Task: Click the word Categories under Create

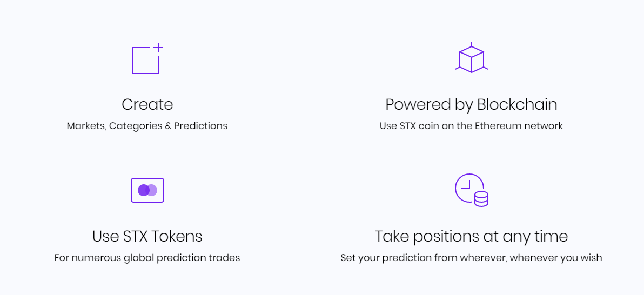Action: click(x=136, y=126)
